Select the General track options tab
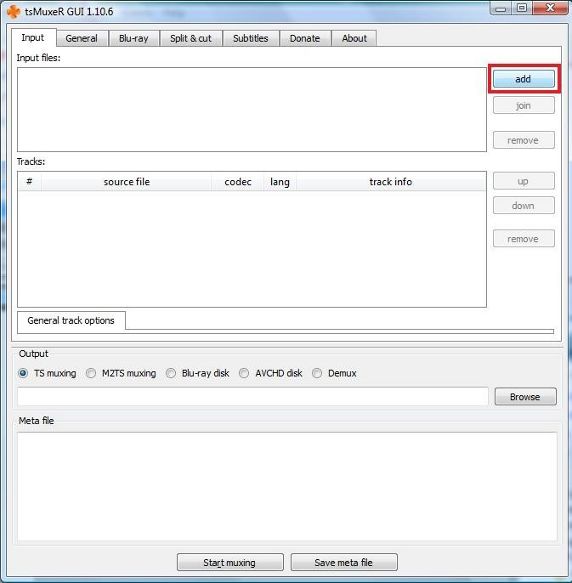Image resolution: width=572 pixels, height=583 pixels. click(x=71, y=321)
